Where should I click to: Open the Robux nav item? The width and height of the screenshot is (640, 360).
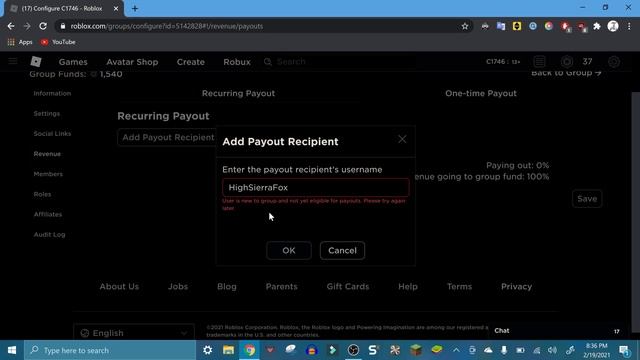[237, 62]
